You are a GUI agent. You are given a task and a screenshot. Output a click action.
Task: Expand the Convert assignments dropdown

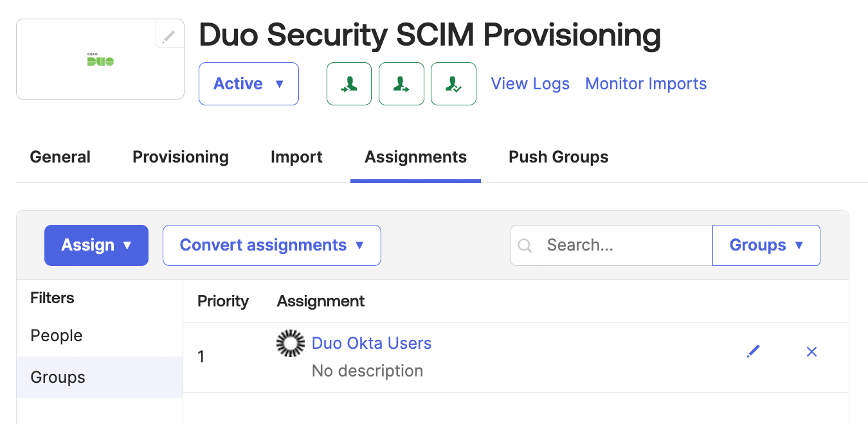pos(271,245)
